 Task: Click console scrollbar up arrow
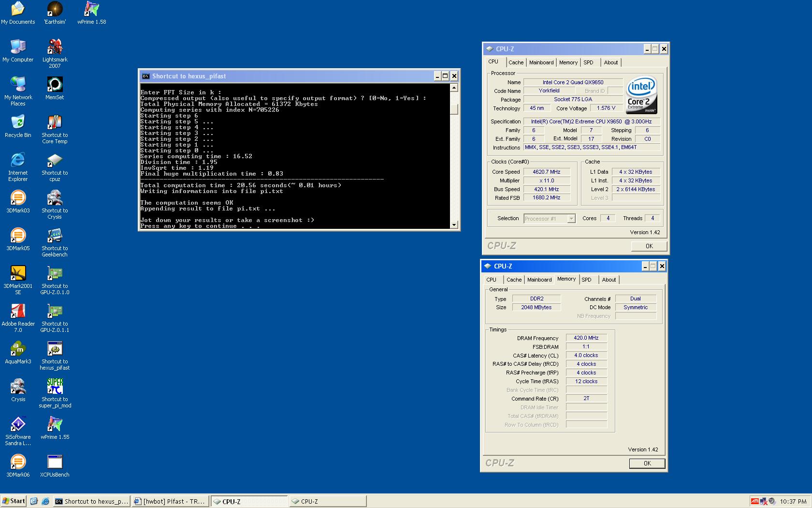tap(454, 88)
